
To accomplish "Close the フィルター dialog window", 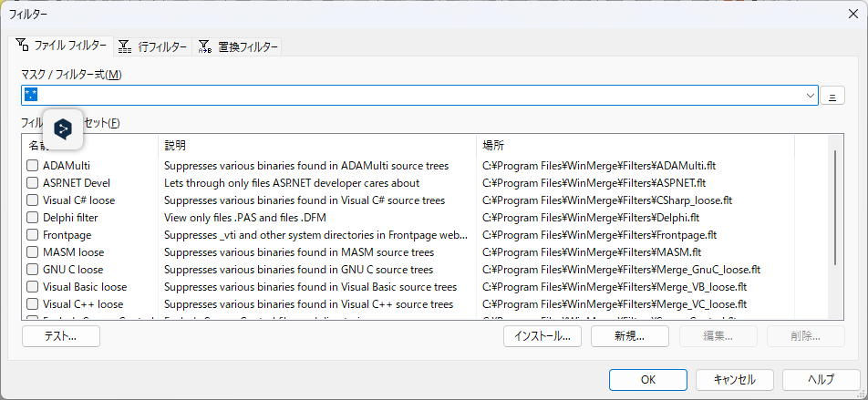I will click(x=852, y=14).
